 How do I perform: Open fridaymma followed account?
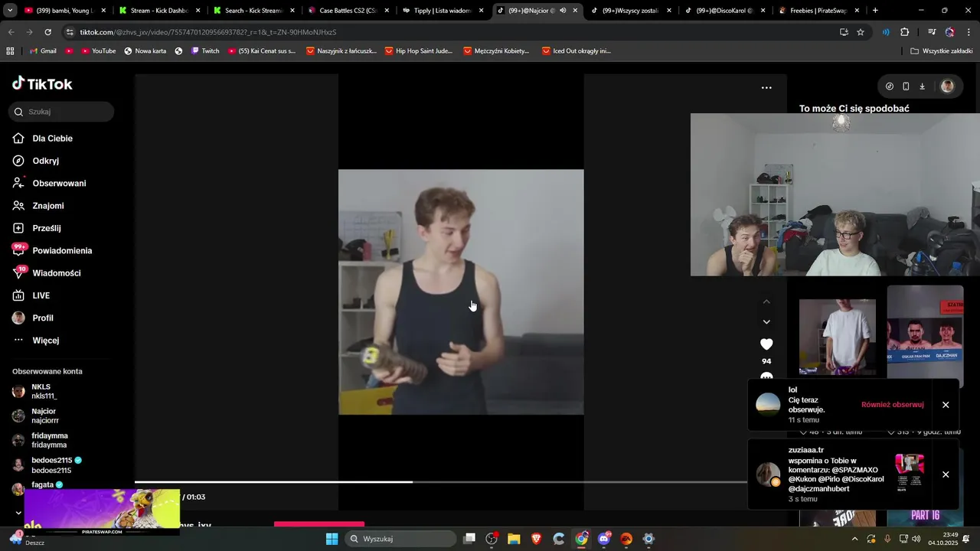pyautogui.click(x=47, y=440)
